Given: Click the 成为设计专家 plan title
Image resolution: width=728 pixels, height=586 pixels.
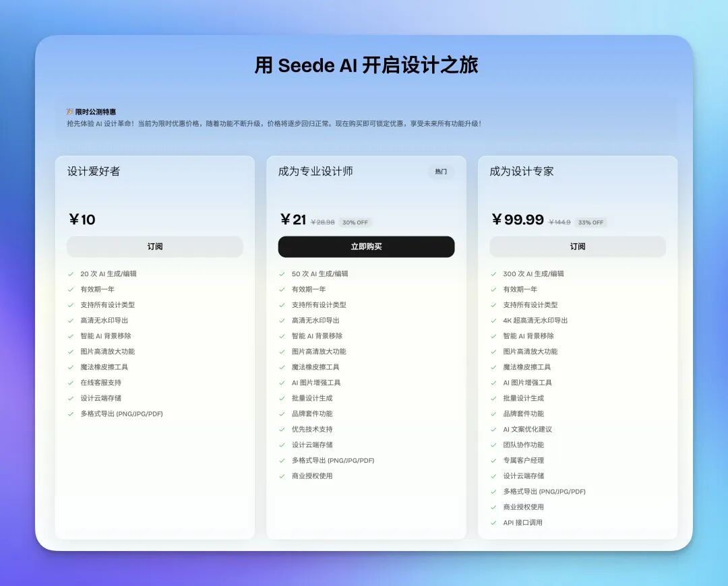Looking at the screenshot, I should (x=521, y=172).
